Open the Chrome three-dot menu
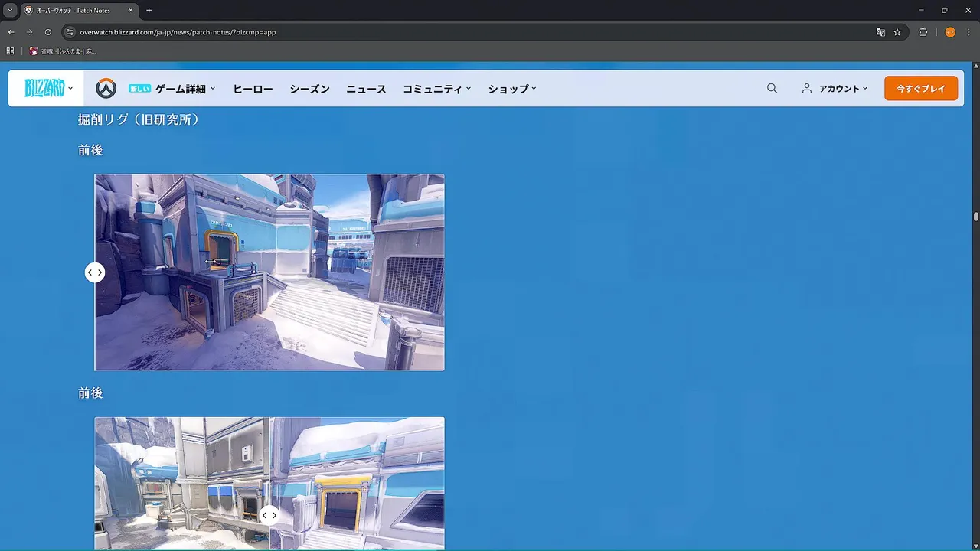980x551 pixels. [969, 32]
